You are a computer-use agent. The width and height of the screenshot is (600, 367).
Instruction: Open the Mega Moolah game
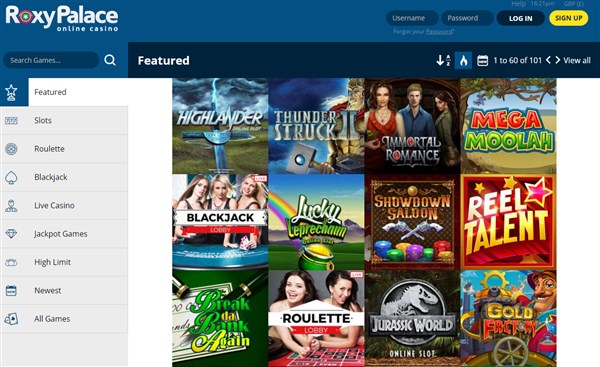pos(508,126)
